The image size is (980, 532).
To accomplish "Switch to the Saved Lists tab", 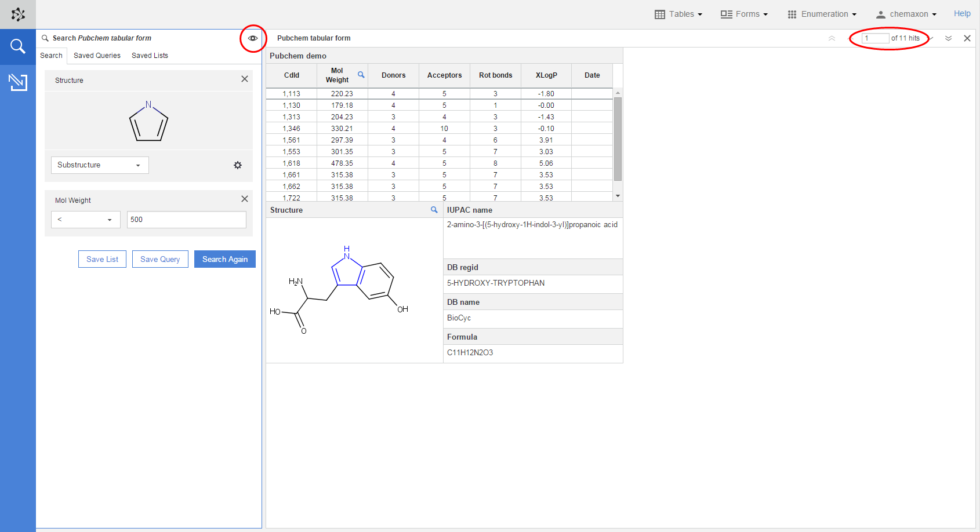I will [150, 56].
